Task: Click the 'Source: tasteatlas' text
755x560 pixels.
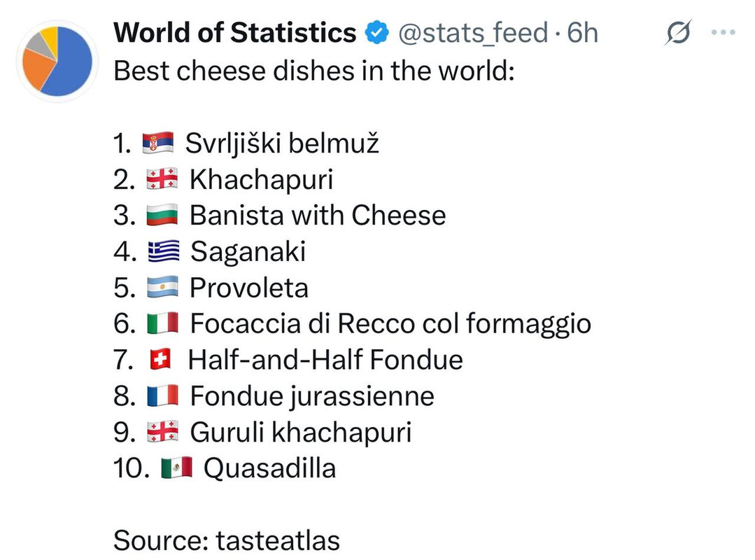Action: [226, 540]
